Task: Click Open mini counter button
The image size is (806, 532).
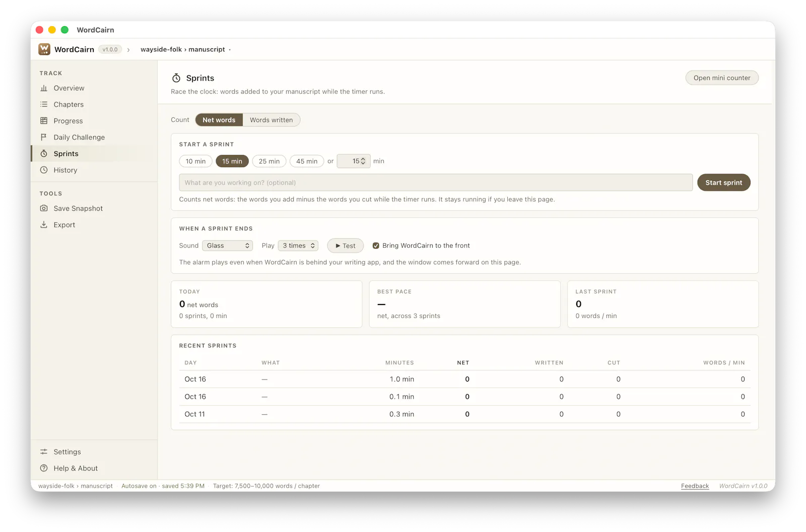Action: (722, 78)
